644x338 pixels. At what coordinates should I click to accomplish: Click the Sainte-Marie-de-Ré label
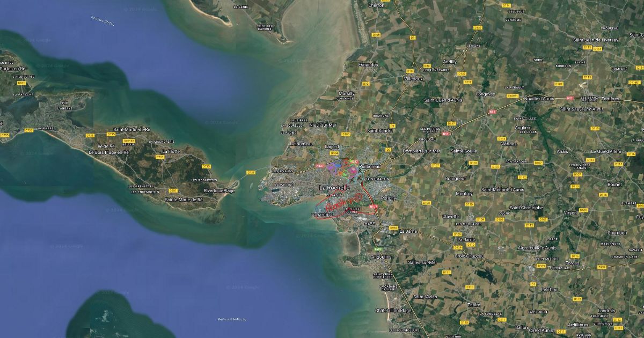[x=184, y=200]
